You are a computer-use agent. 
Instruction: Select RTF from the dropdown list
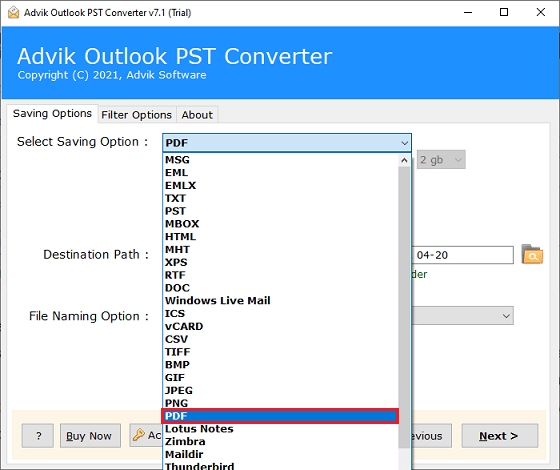pyautogui.click(x=280, y=275)
